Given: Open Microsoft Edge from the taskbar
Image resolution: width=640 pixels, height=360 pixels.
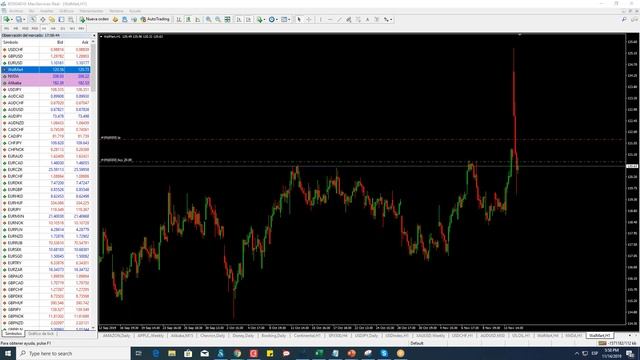Looking at the screenshot, I should pyautogui.click(x=156, y=353).
